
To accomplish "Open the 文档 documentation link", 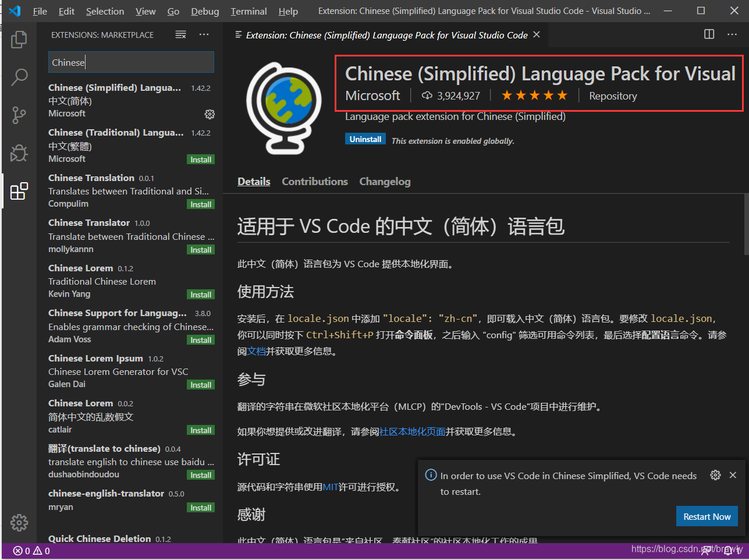I will [x=257, y=351].
